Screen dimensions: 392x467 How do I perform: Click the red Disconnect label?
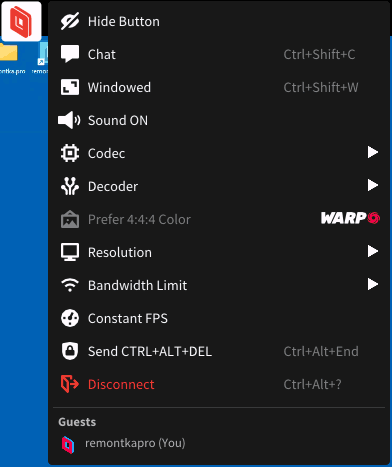[121, 384]
